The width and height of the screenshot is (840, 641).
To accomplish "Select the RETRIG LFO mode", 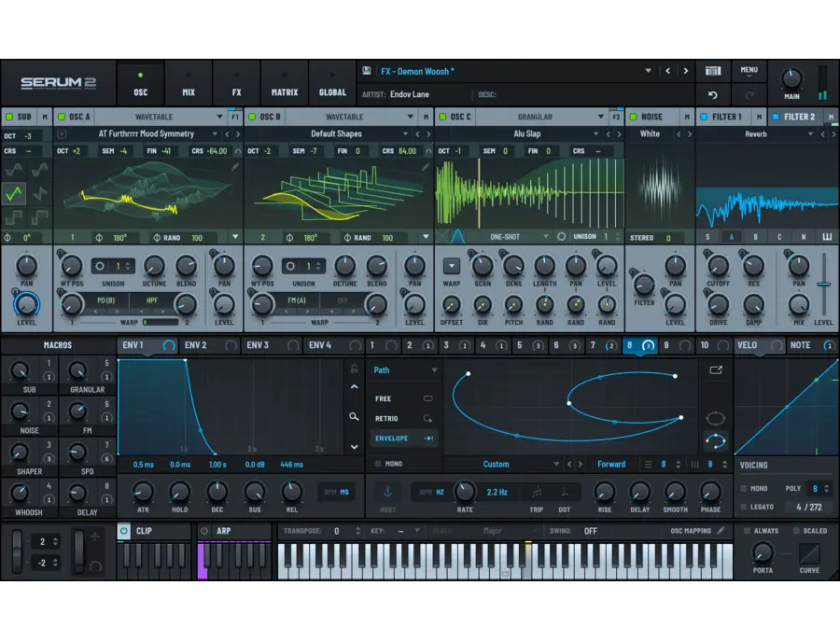I will click(404, 418).
